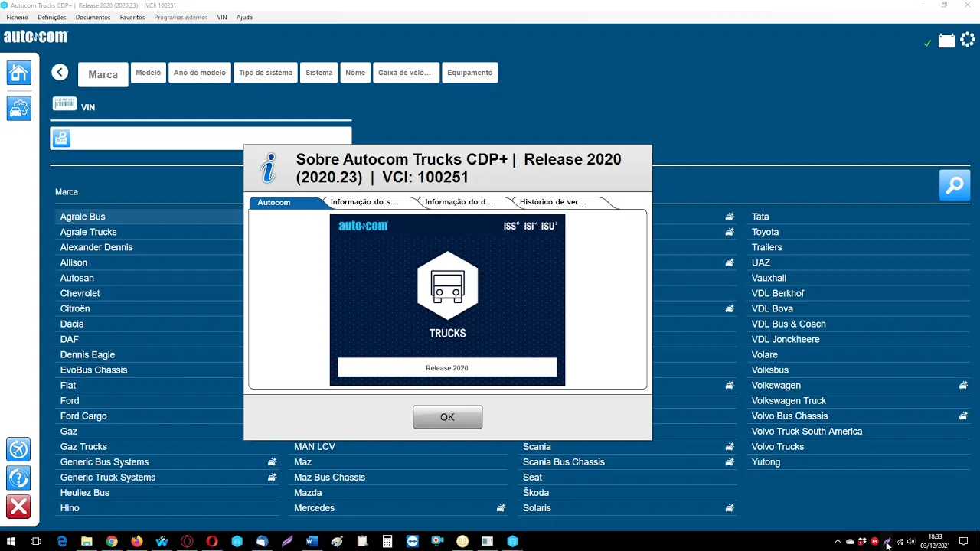
Task: Click OK to close About dialog
Action: point(447,417)
